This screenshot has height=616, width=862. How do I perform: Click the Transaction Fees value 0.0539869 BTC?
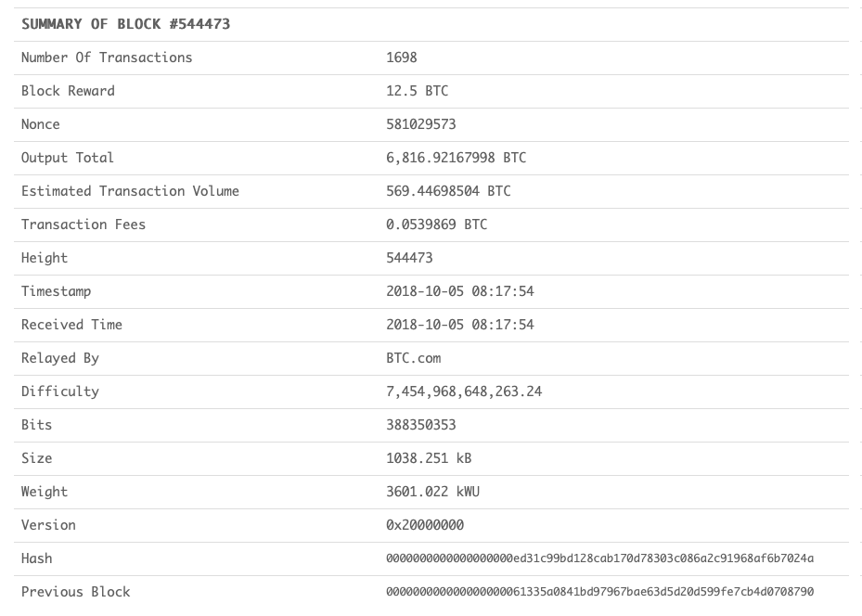coord(436,225)
